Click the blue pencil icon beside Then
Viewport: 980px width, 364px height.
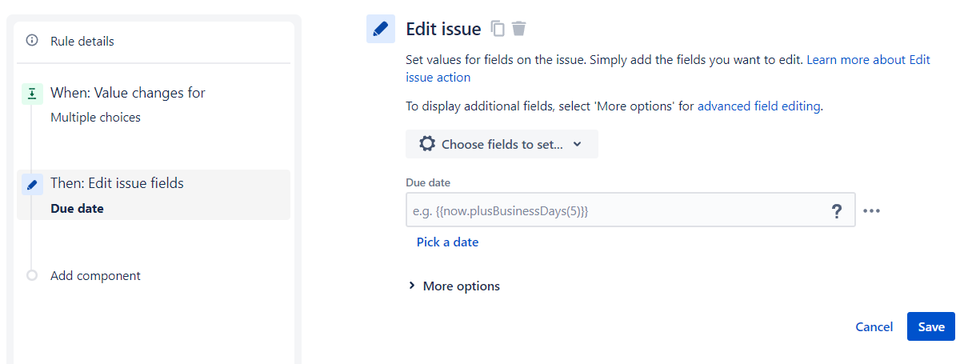click(32, 185)
